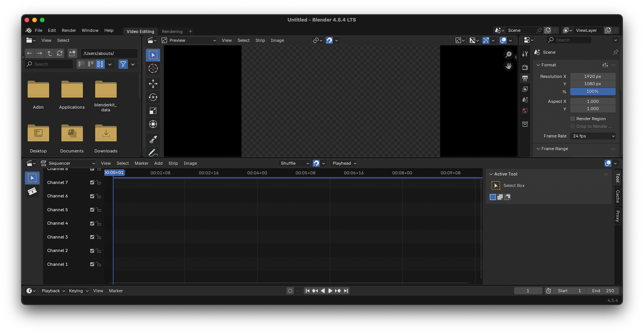Create new directory in file browser
Viewport: 644px width, 333px height.
[72, 53]
